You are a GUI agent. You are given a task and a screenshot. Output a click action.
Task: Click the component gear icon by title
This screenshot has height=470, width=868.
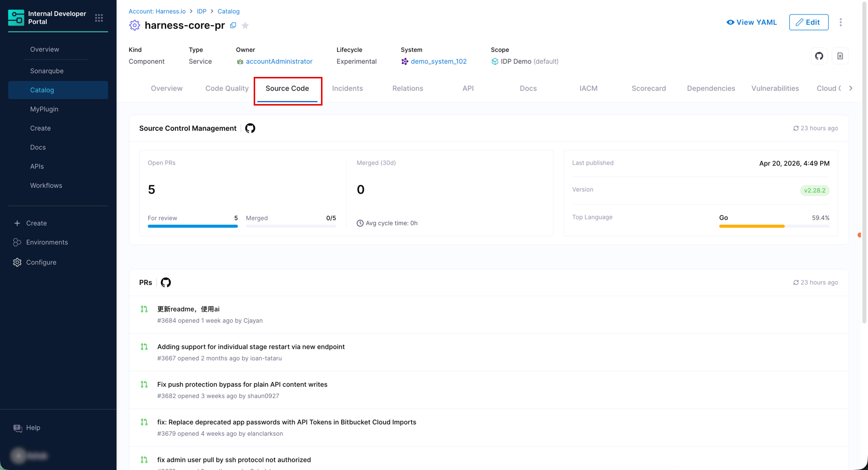[134, 25]
